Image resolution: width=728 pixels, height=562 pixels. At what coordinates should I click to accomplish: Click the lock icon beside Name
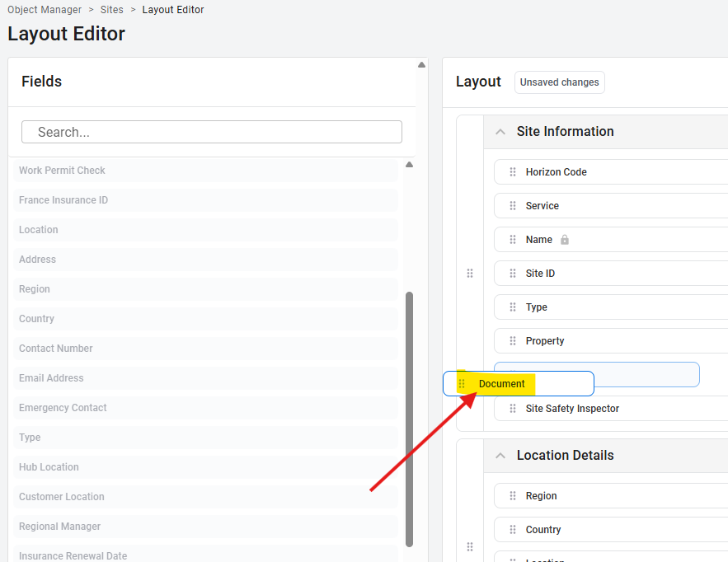pos(565,240)
